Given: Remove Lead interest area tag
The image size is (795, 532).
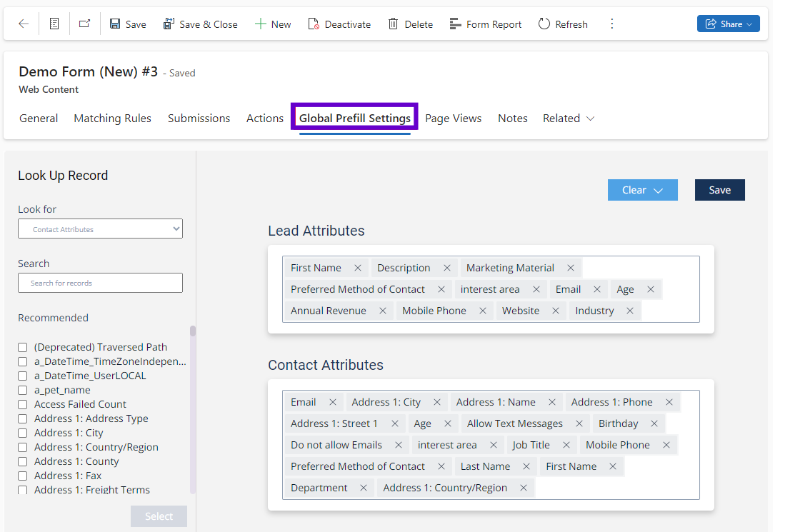Looking at the screenshot, I should coord(536,289).
